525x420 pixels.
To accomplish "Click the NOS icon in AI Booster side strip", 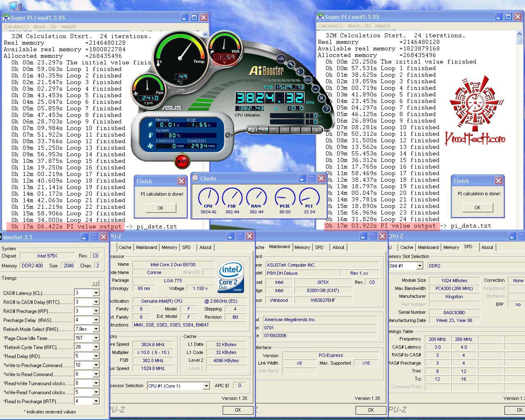I will (281, 59).
